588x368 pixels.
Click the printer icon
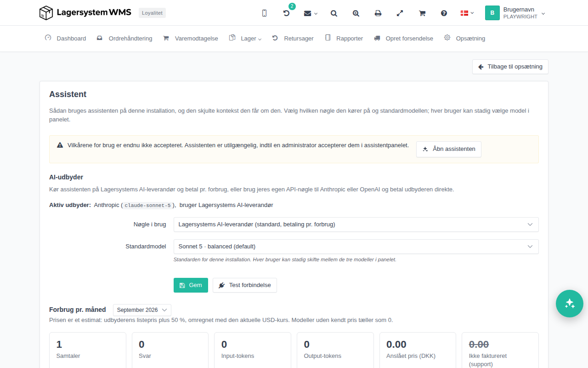pyautogui.click(x=378, y=13)
